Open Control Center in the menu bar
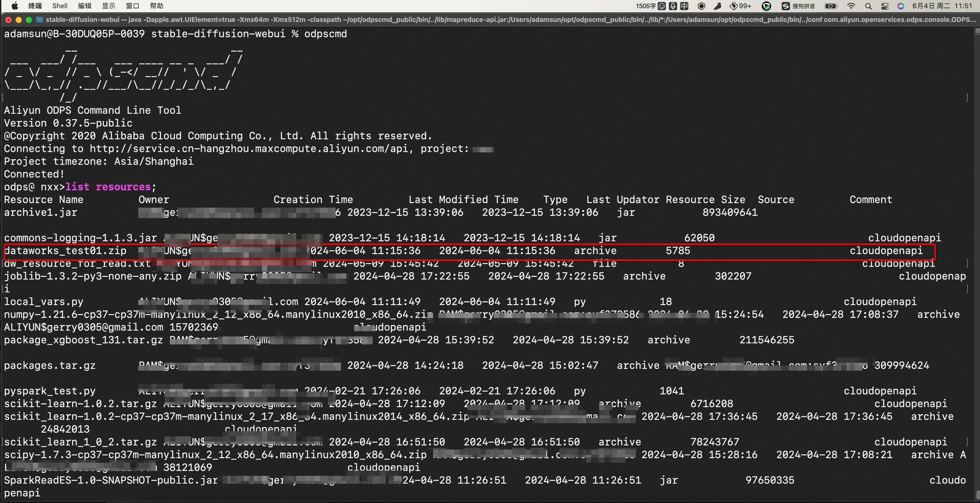 [886, 6]
